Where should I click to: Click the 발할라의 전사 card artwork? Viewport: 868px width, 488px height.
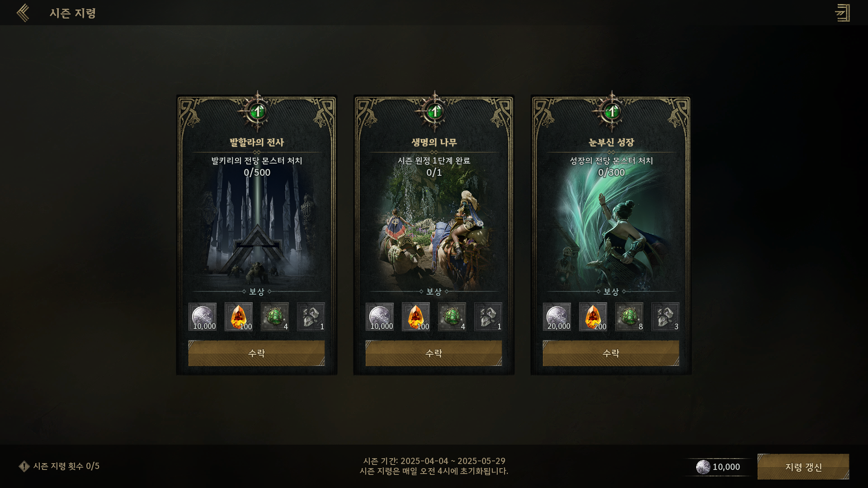pyautogui.click(x=257, y=230)
